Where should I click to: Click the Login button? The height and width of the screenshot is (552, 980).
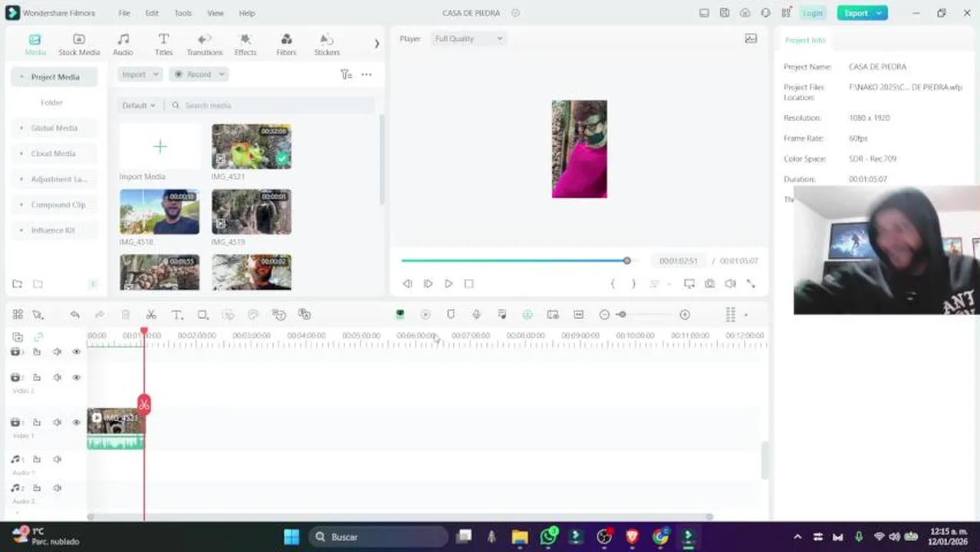(x=812, y=13)
